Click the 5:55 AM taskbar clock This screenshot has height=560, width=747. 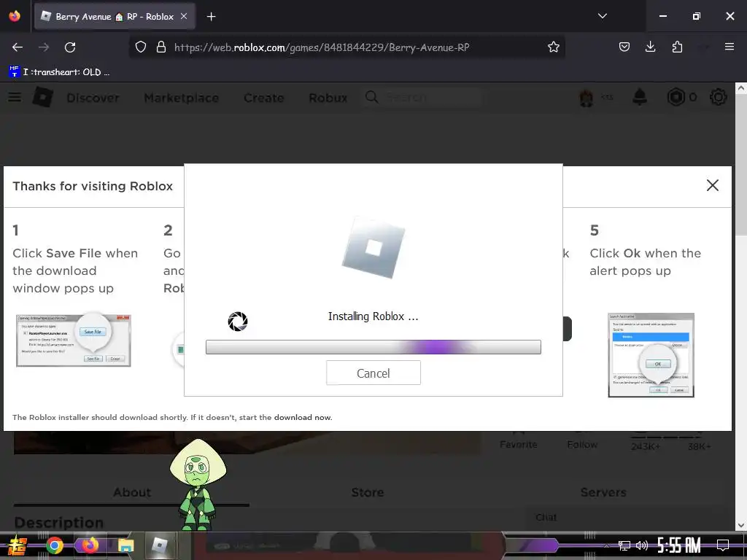(x=679, y=545)
